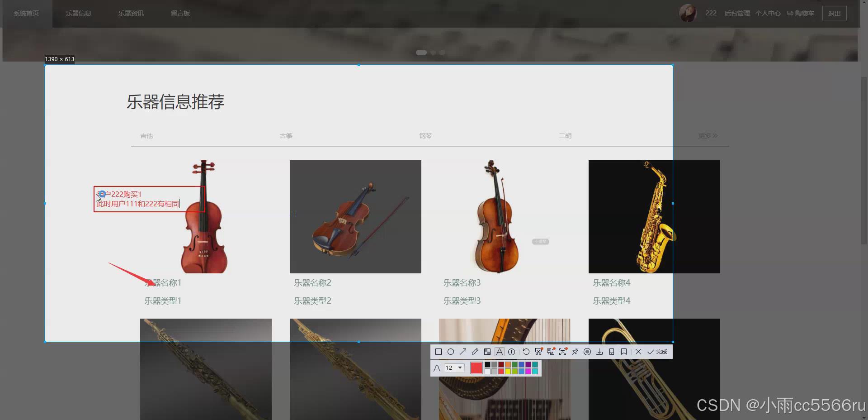868x420 pixels.
Task: Run OCR text recognition on capture
Action: click(x=563, y=352)
